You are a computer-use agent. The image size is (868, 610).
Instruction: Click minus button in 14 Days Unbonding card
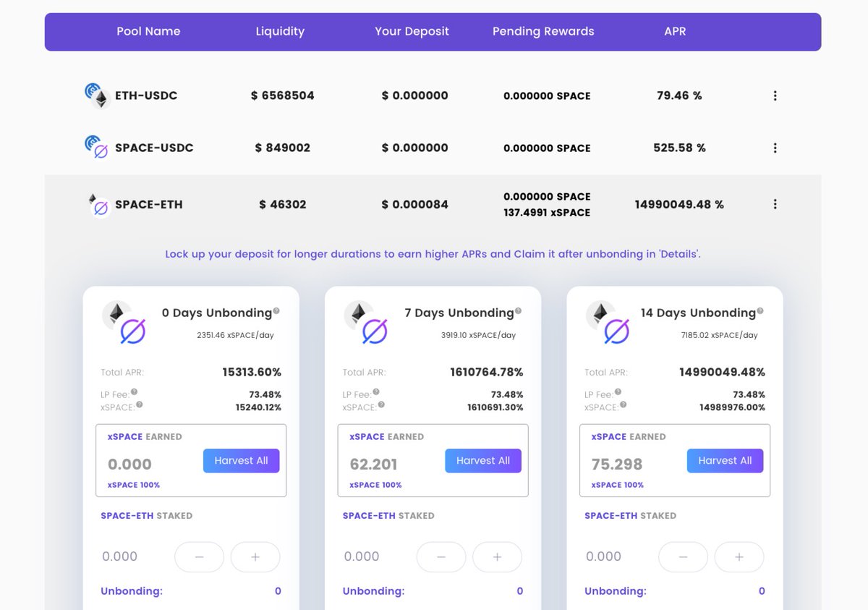683,557
